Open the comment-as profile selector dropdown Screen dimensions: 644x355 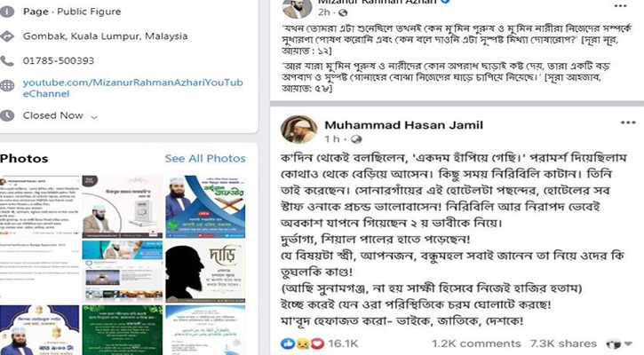[x=619, y=343]
